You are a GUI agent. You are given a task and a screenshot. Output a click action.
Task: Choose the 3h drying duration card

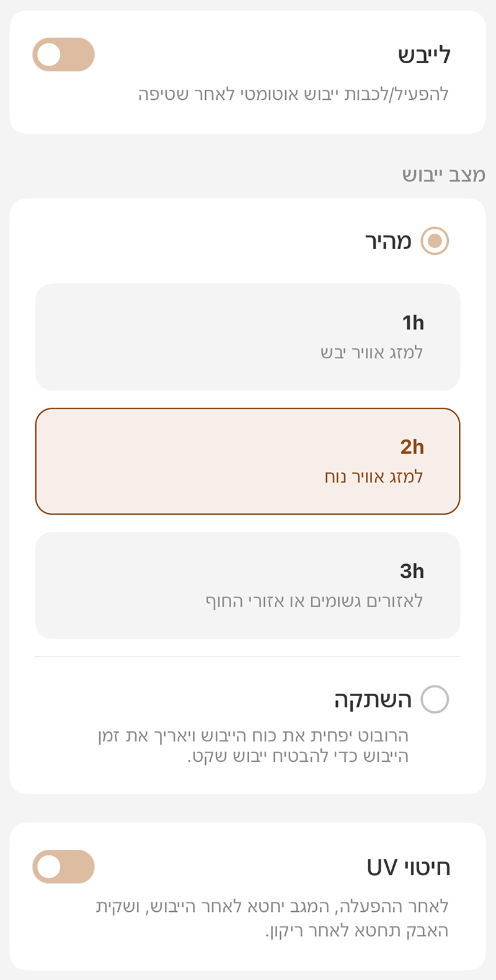click(248, 585)
